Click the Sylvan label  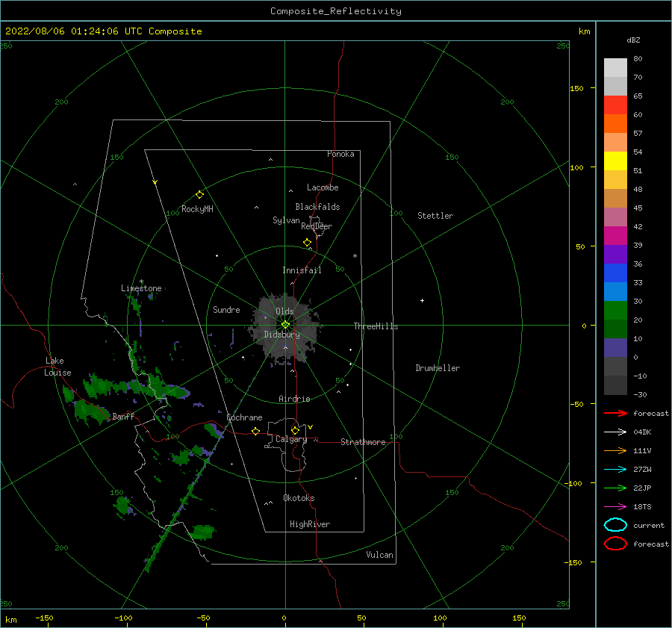[286, 220]
